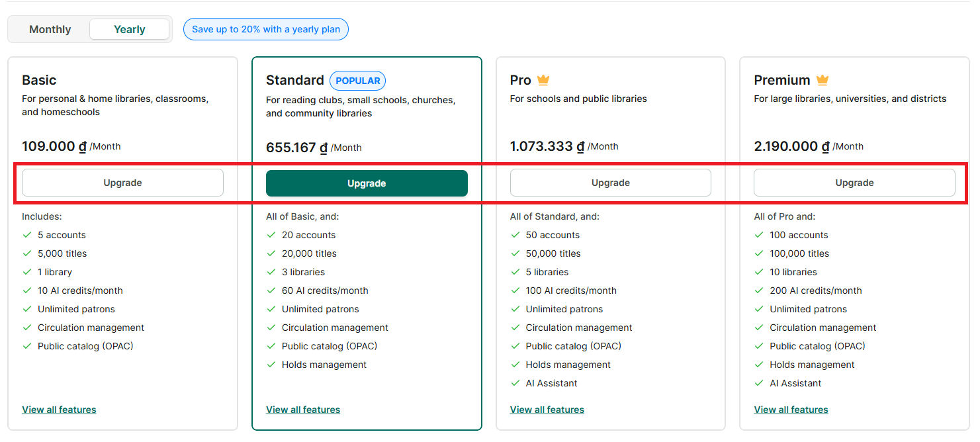Click the 'Save up to 20%' yearly plan badge
980x442 pixels.
pos(266,29)
